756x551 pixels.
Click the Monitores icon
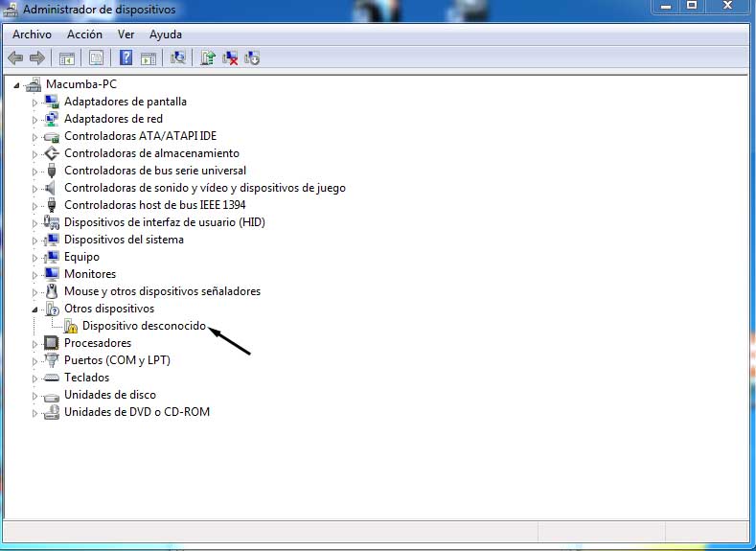click(51, 274)
